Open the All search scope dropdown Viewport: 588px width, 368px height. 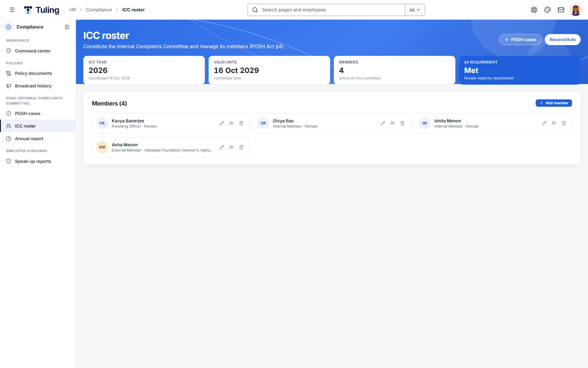(x=415, y=10)
